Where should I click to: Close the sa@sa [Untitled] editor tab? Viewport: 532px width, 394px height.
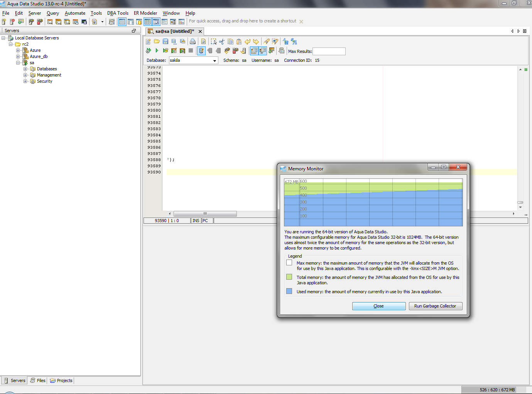(200, 31)
